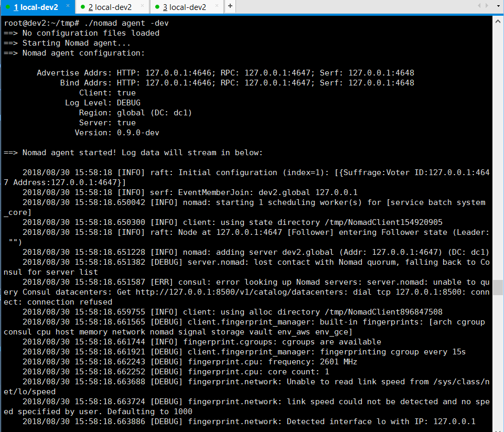This screenshot has height=432, width=504.
Task: Click '/tmp/NomadClient154920905' state directory path
Action: coord(383,222)
